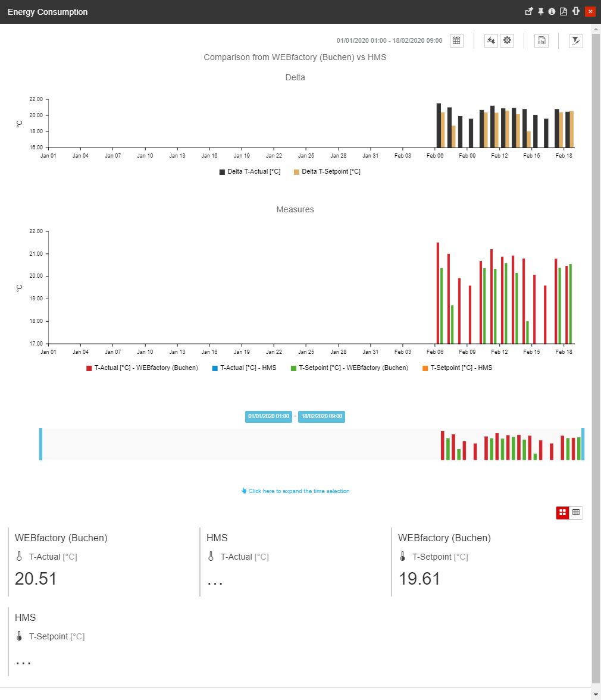Click the 18/02/2020 09:00 end date label

click(321, 416)
